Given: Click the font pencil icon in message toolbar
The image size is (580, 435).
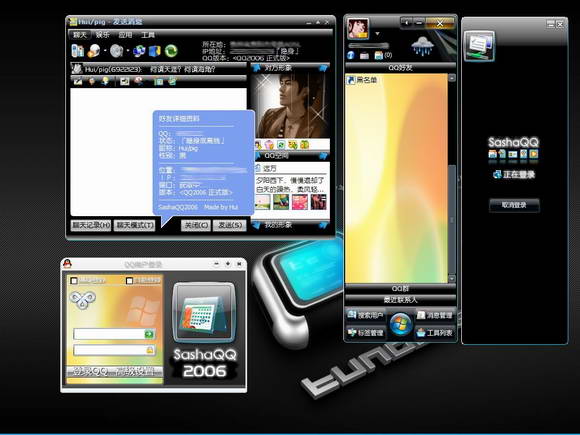Looking at the screenshot, I should coord(77,81).
